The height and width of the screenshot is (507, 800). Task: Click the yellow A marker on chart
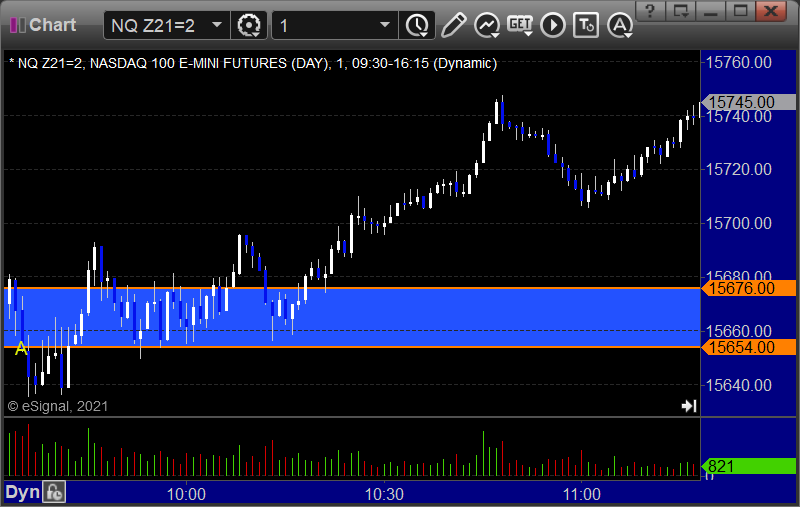pyautogui.click(x=20, y=349)
